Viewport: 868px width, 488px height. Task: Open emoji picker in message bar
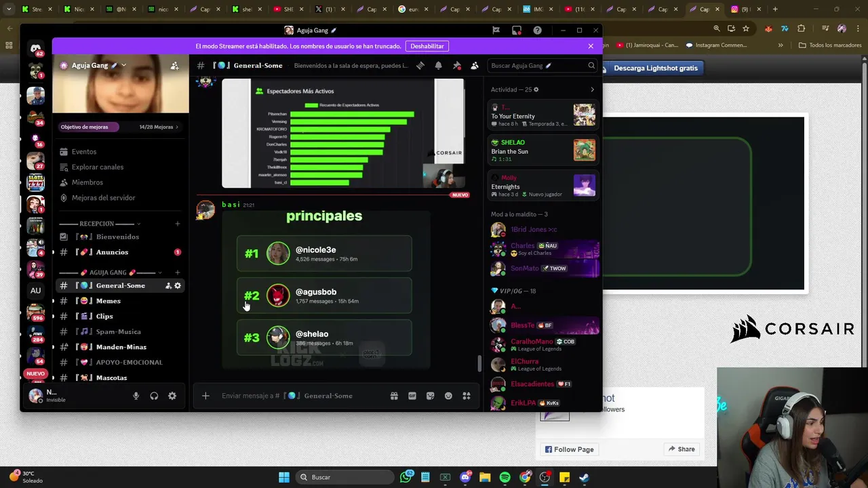[x=448, y=396]
